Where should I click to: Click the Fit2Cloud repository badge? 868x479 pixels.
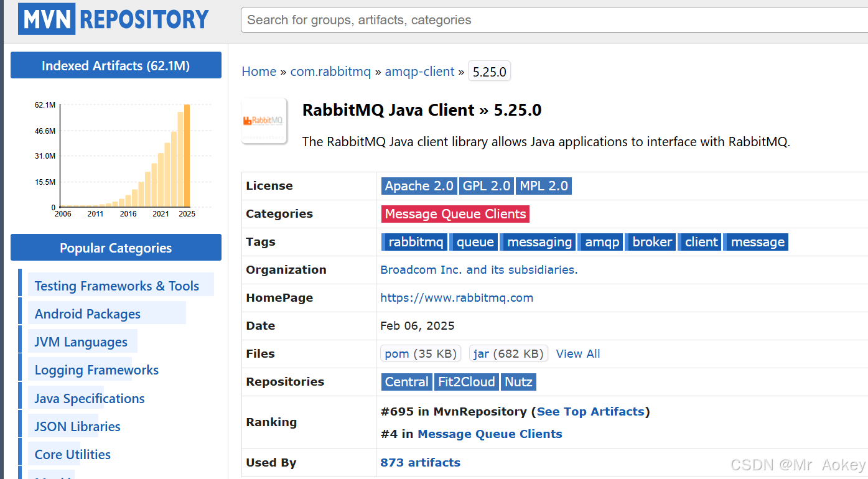467,382
